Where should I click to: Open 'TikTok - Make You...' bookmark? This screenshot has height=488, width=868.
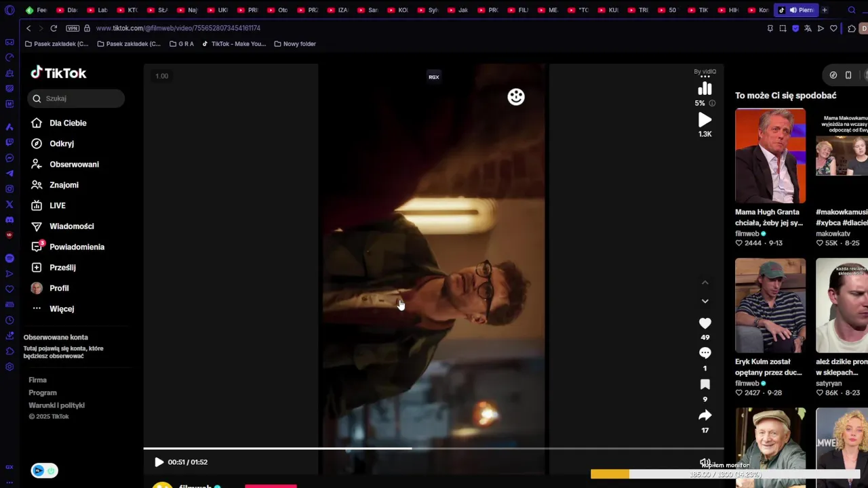point(234,44)
